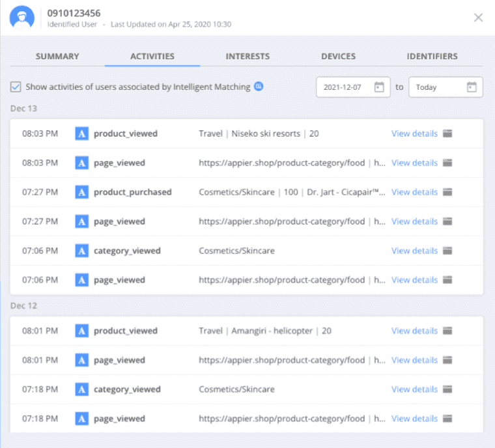This screenshot has height=448, width=495.
Task: Click the 2021-12-07 start date field
Action: coord(353,87)
